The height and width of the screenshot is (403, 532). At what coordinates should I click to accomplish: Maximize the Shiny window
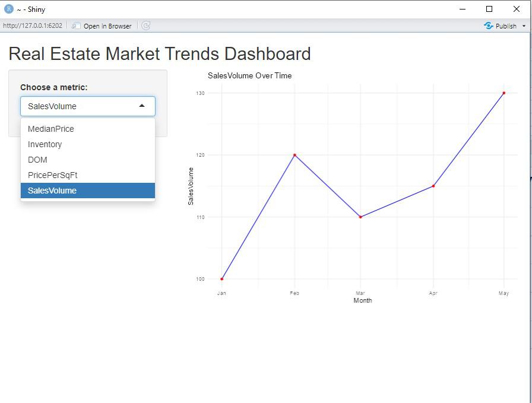click(489, 9)
